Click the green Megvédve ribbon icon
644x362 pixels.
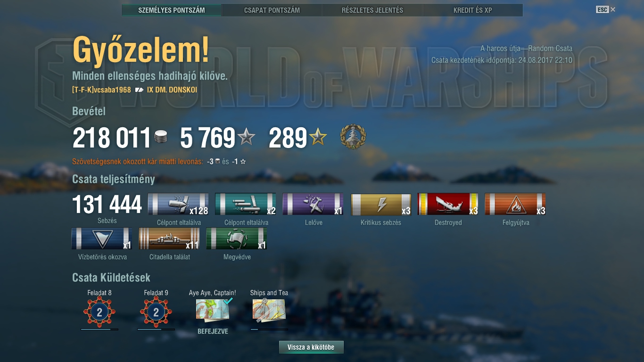click(x=237, y=239)
